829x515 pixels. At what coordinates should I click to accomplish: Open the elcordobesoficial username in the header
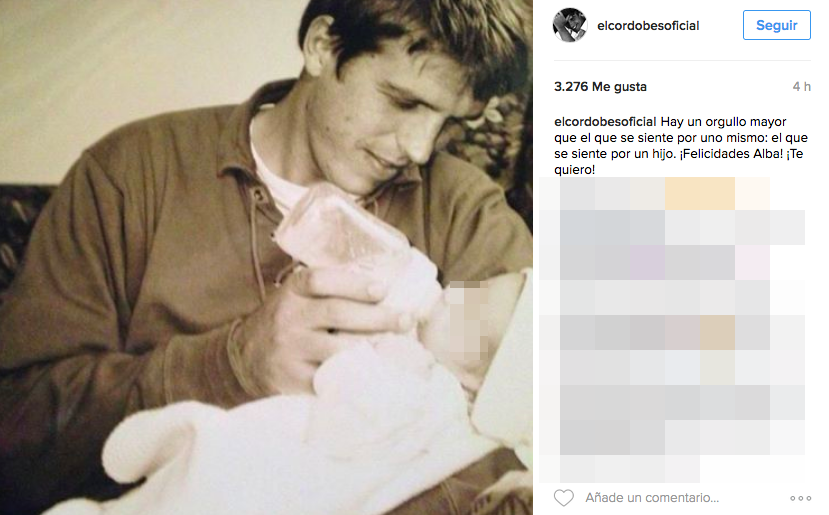click(648, 25)
